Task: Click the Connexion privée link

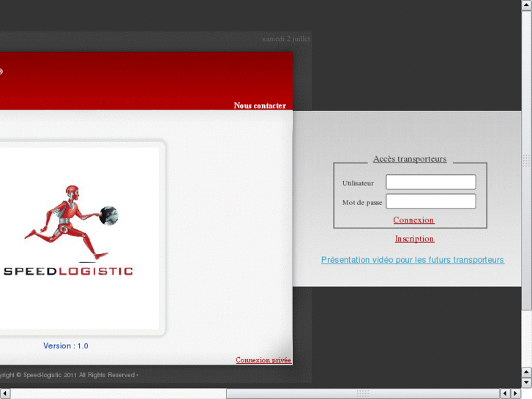Action: (x=263, y=360)
